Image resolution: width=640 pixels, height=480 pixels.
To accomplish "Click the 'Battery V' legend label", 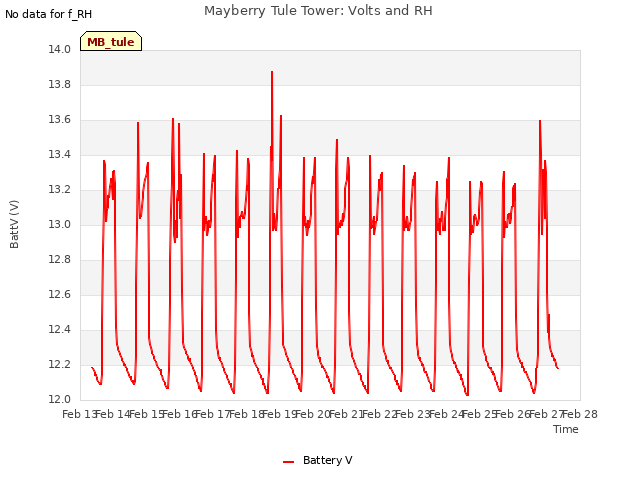I will tap(327, 460).
